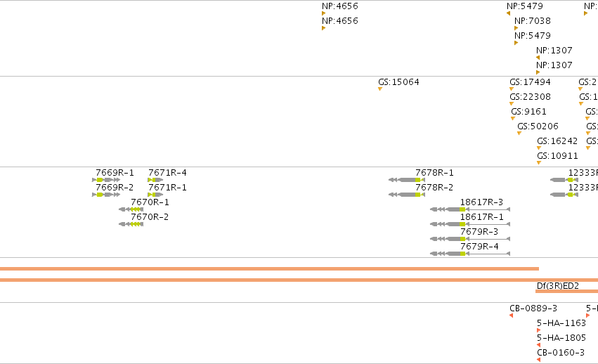Image resolution: width=598 pixels, height=364 pixels.
Task: Select the 18617R-1 transcript model
Action: coord(470,224)
